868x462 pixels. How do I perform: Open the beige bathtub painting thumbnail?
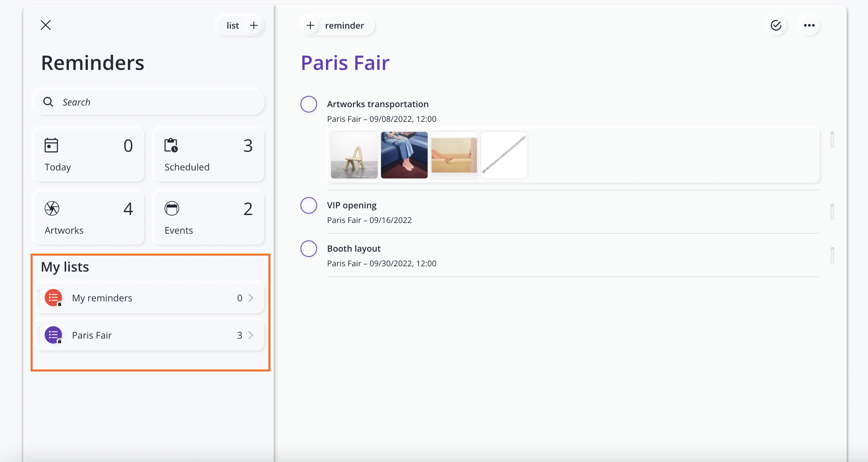454,155
